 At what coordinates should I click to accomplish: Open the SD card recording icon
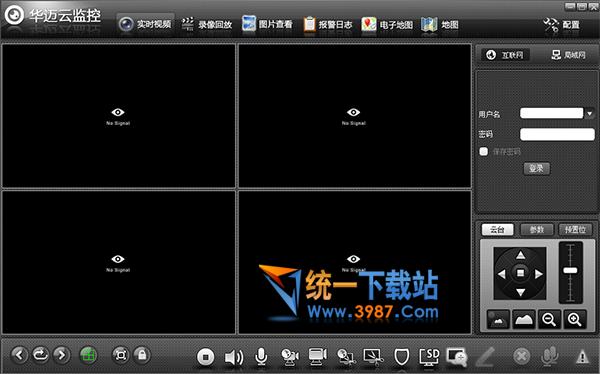tap(429, 357)
